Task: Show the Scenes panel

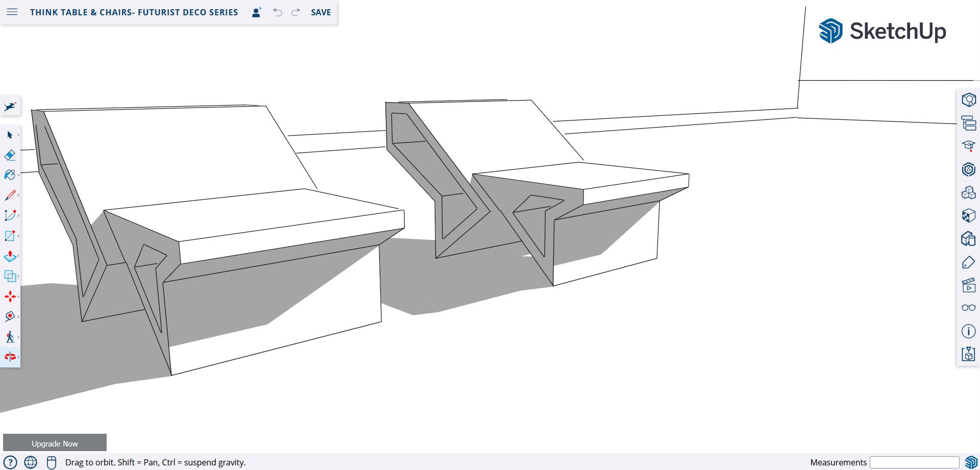Action: (968, 285)
